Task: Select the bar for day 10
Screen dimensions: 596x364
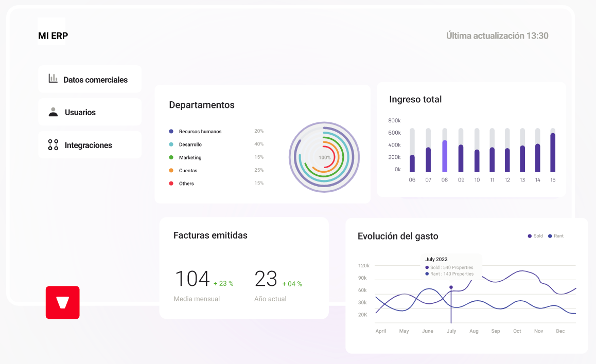Action: click(x=477, y=161)
